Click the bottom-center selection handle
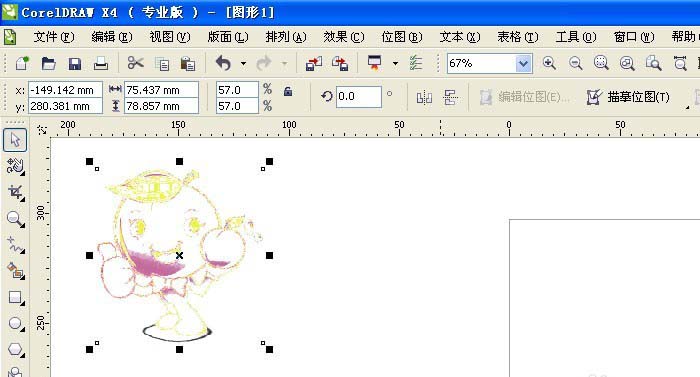This screenshot has height=377, width=700. pos(179,349)
